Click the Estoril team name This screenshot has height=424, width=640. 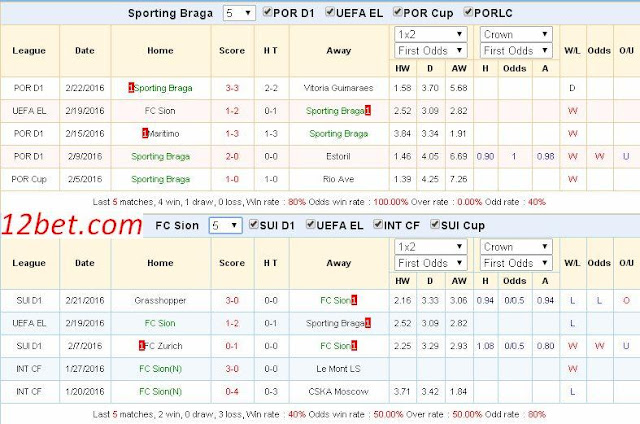[x=338, y=156]
